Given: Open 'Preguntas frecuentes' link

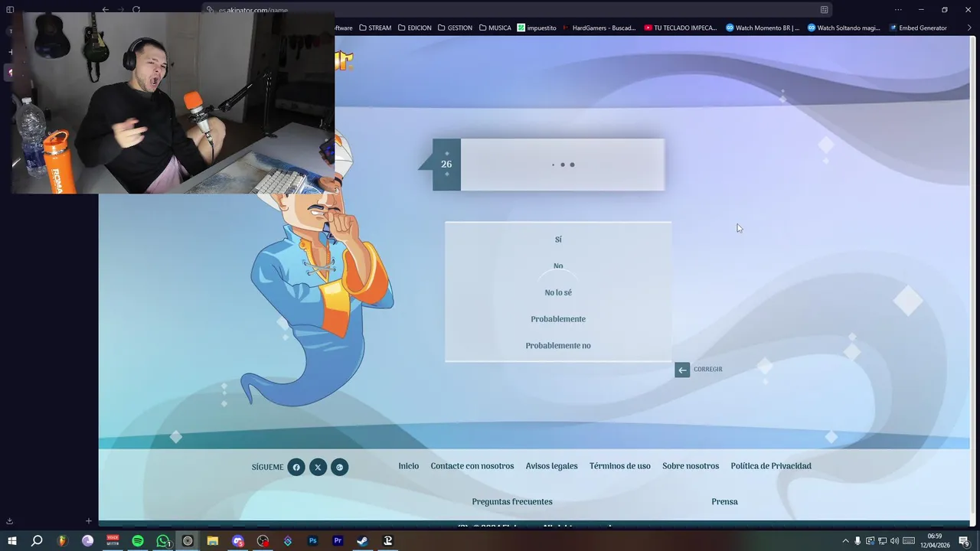Looking at the screenshot, I should point(512,502).
